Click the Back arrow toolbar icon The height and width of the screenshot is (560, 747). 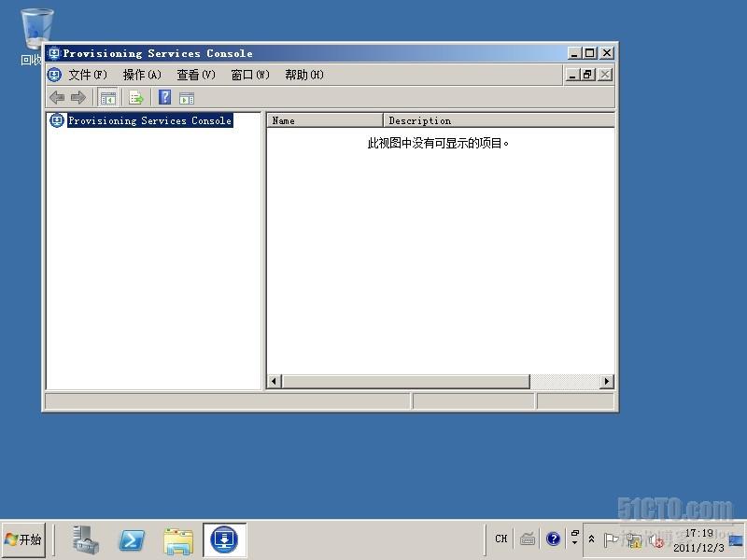tap(57, 98)
